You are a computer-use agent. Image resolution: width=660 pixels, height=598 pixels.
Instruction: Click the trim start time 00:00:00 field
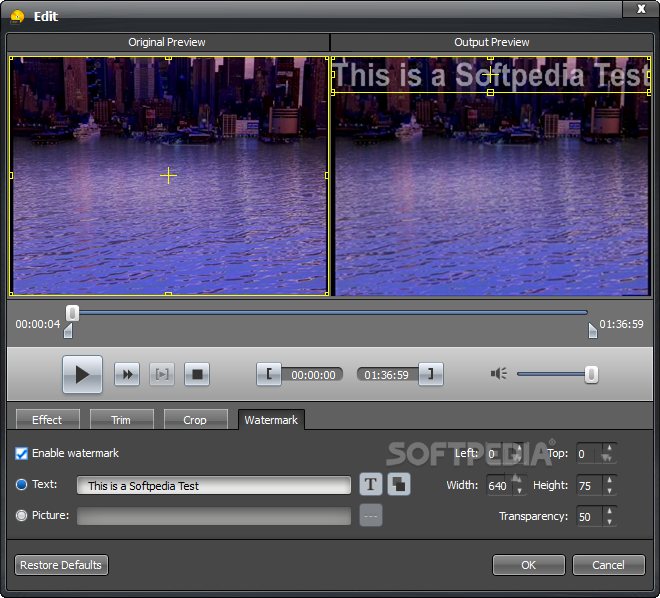pyautogui.click(x=313, y=375)
